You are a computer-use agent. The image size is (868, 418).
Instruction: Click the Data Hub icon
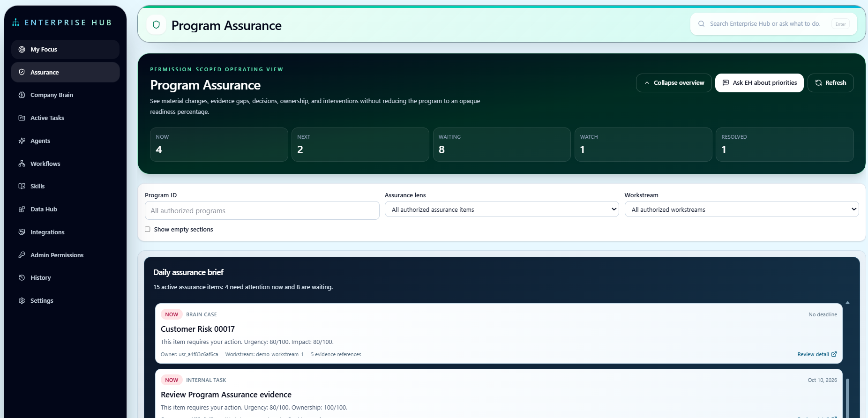point(22,209)
